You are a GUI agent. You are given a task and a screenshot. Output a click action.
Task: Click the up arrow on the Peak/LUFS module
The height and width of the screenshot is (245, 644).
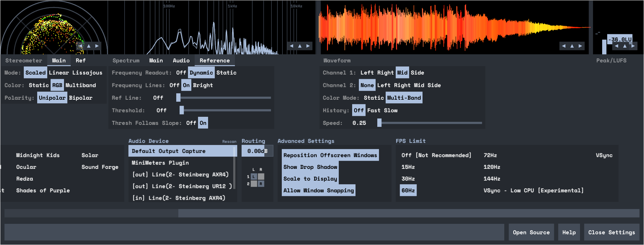(x=625, y=46)
